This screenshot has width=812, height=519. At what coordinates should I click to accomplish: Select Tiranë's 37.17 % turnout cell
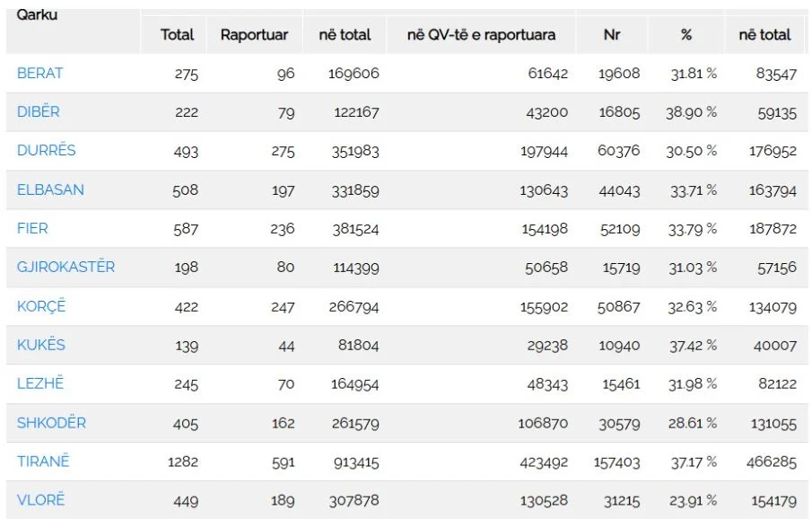[x=694, y=462]
